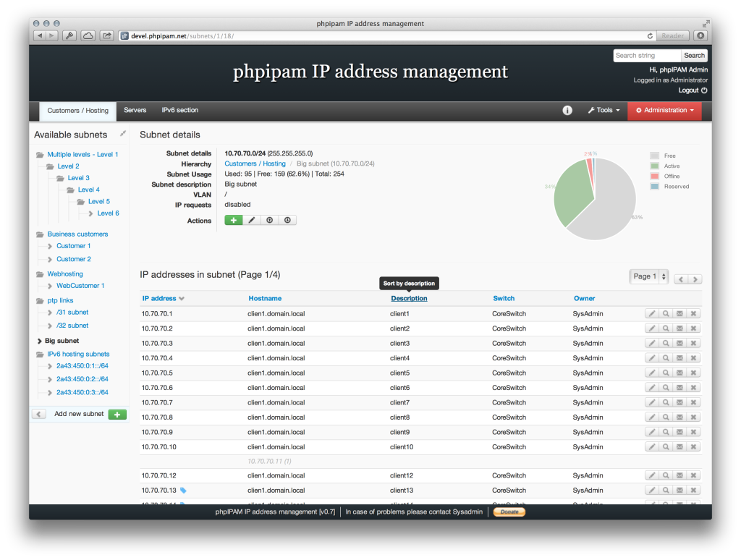Open the Administration dropdown menu
Screen dimensions: 741x560
[x=664, y=110]
